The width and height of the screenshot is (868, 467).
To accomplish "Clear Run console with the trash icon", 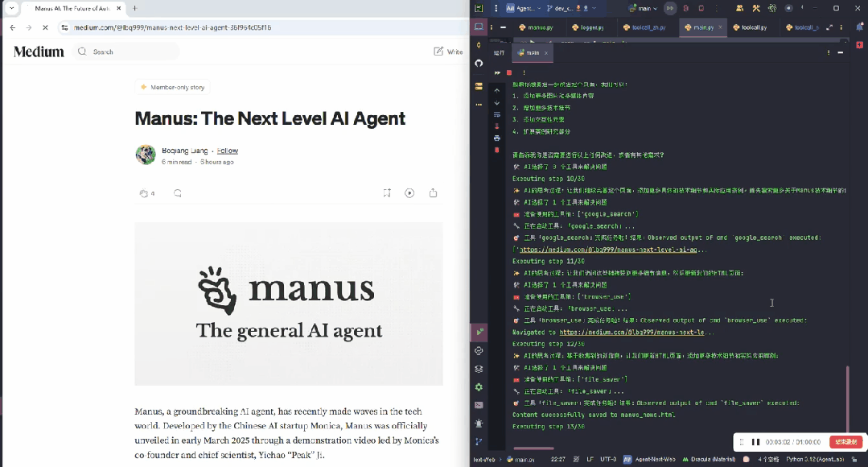I will point(496,150).
